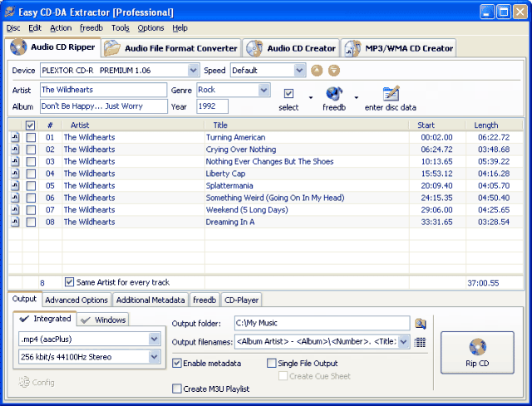Open the Disc menu
This screenshot has height=406, width=532.
pos(13,28)
